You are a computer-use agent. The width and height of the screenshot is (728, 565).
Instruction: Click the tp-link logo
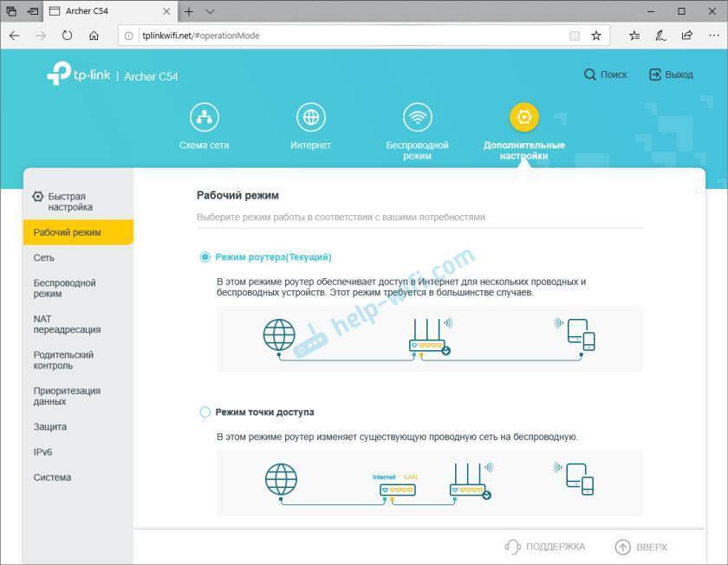tap(79, 74)
